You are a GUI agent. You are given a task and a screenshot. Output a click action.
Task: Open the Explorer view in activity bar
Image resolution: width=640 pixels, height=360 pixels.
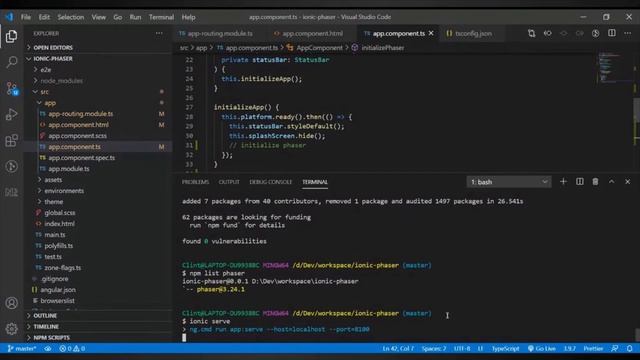[11, 36]
